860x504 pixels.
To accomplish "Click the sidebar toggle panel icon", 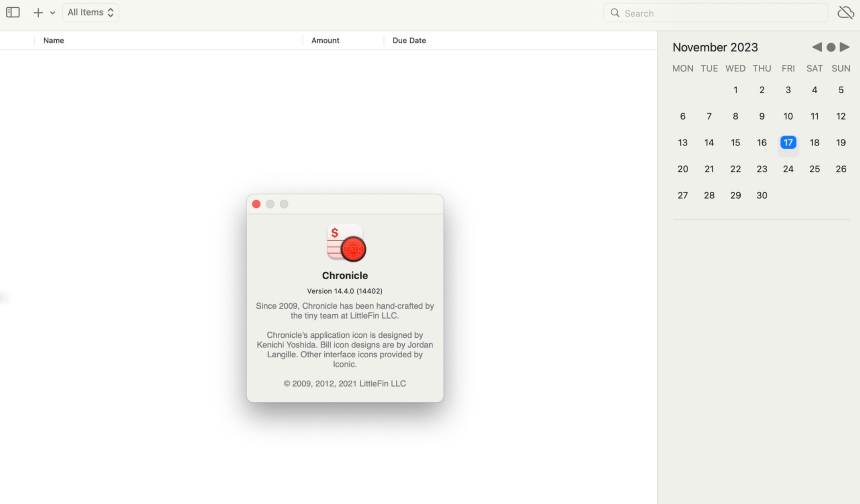I will (13, 13).
